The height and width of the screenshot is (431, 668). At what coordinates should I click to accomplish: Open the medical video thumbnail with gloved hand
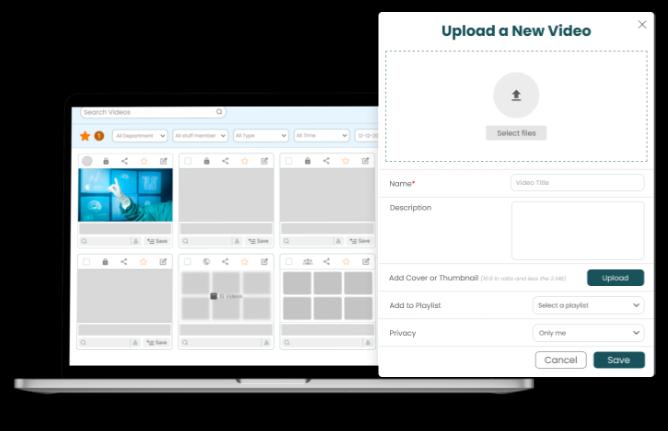(125, 194)
